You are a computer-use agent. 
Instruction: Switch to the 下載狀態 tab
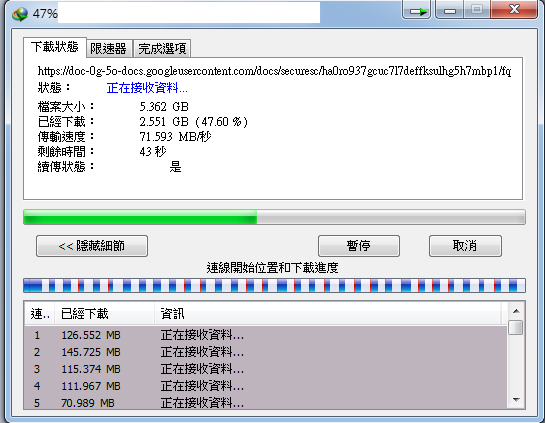pyautogui.click(x=55, y=47)
